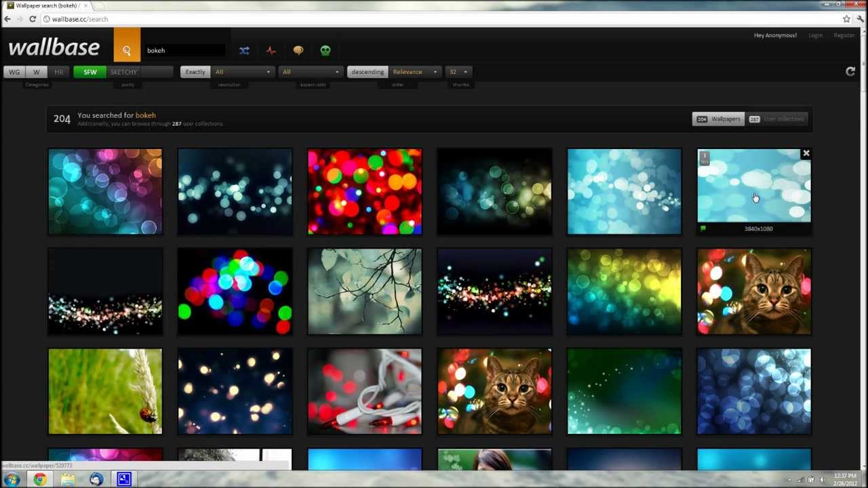Viewport: 868px width, 488px height.
Task: Click the X on the hovered wallpaper
Action: click(x=806, y=154)
